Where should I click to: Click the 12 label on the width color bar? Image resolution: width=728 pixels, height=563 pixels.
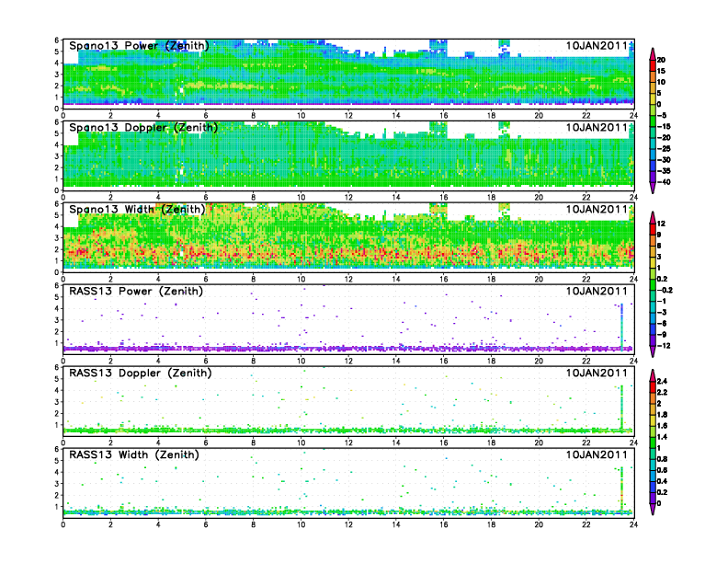[661, 224]
